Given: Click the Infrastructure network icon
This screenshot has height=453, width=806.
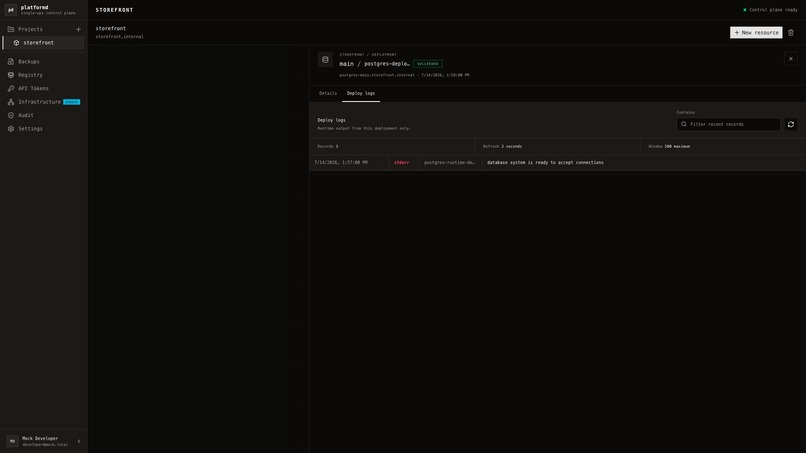Looking at the screenshot, I should [x=11, y=102].
